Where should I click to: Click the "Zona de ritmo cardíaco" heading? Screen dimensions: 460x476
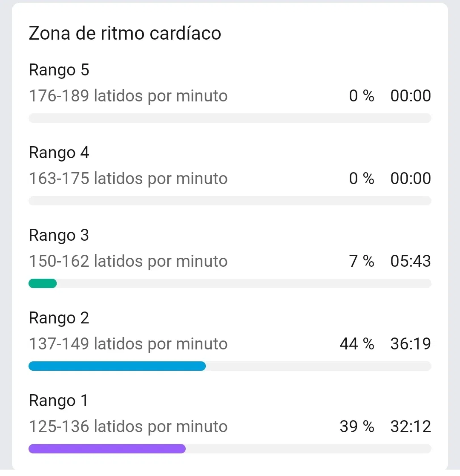125,33
